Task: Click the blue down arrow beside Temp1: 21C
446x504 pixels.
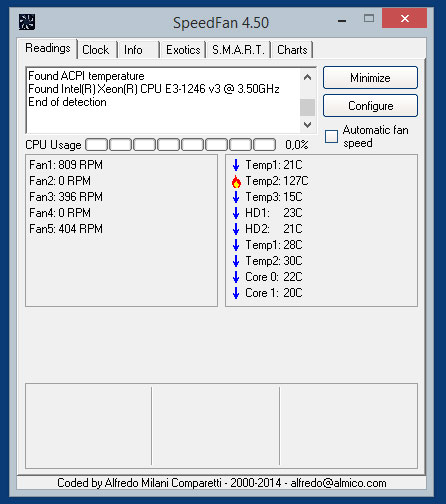Action: coord(236,165)
